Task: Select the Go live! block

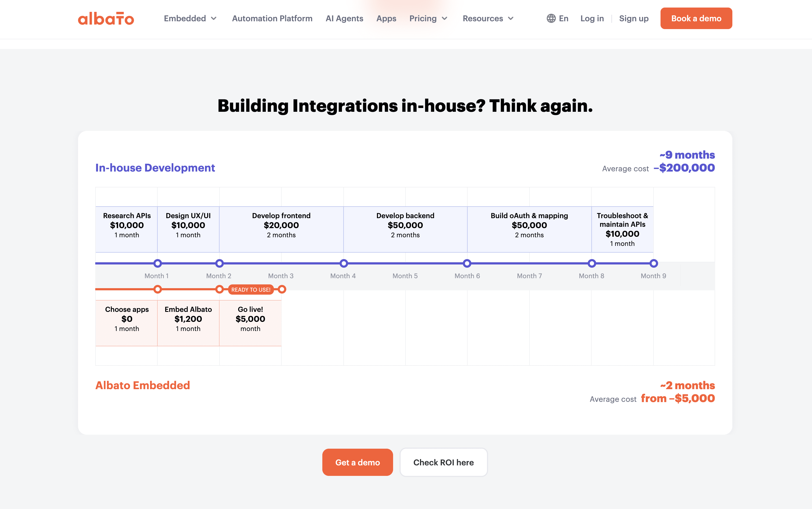Action: click(x=250, y=323)
